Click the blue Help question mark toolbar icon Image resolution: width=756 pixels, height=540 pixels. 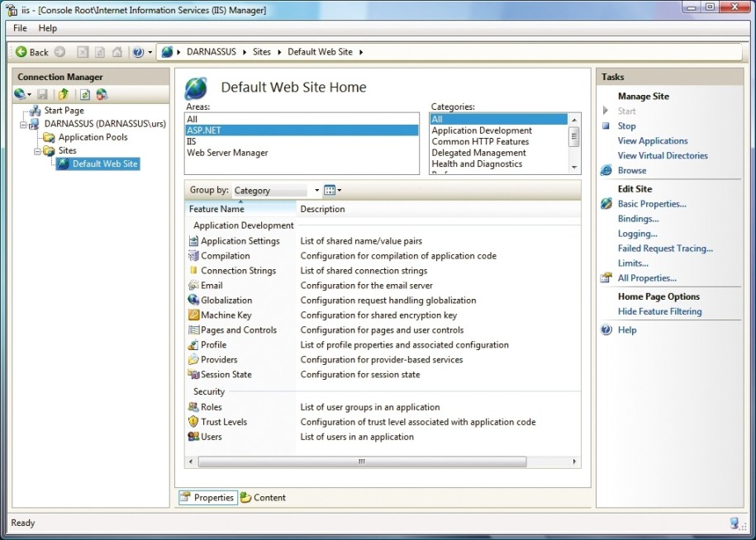point(138,52)
